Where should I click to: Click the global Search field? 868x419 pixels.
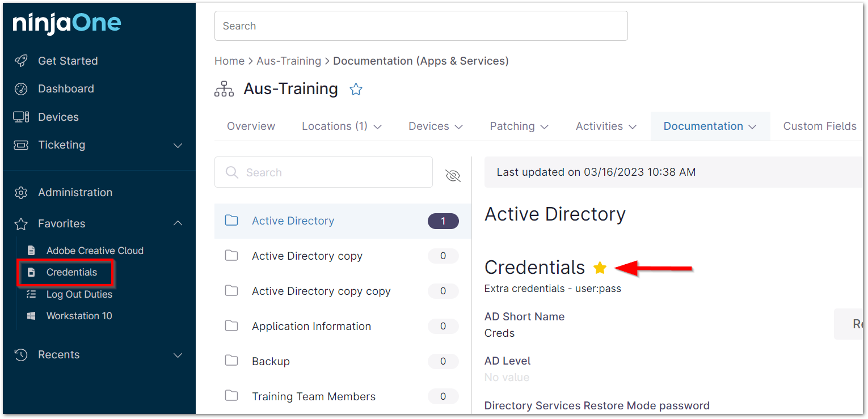(x=420, y=26)
